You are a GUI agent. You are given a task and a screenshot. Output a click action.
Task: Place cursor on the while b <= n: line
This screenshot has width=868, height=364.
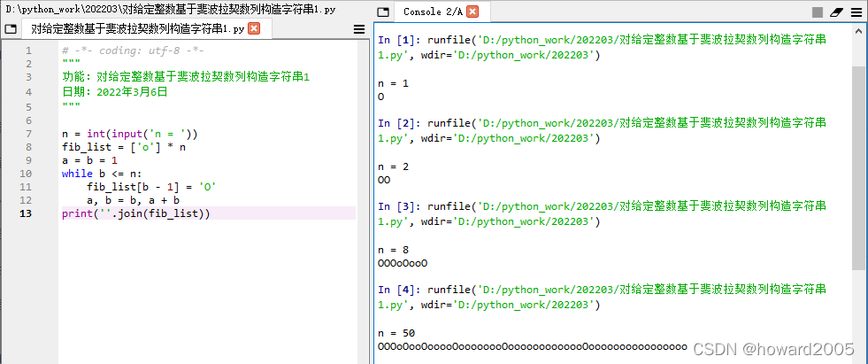tap(102, 174)
